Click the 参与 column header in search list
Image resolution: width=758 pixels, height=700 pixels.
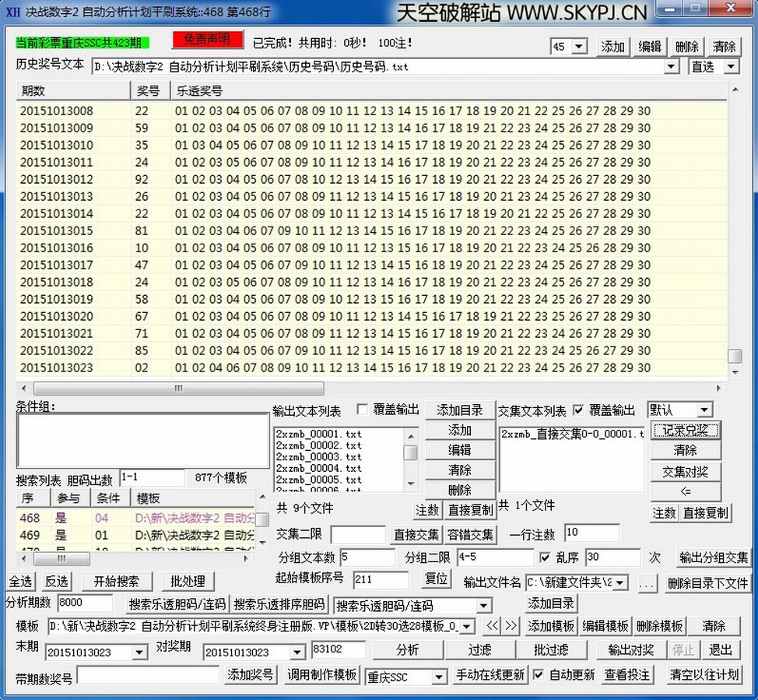pyautogui.click(x=68, y=498)
